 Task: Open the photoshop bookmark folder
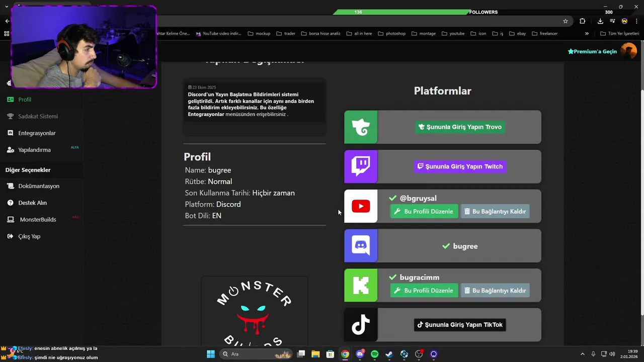coord(391,34)
